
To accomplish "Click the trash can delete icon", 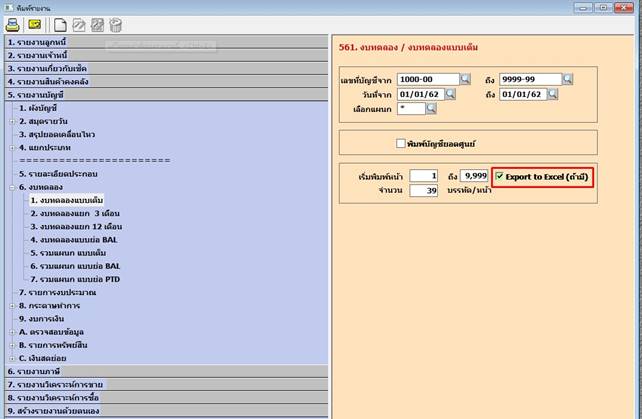I will [116, 25].
